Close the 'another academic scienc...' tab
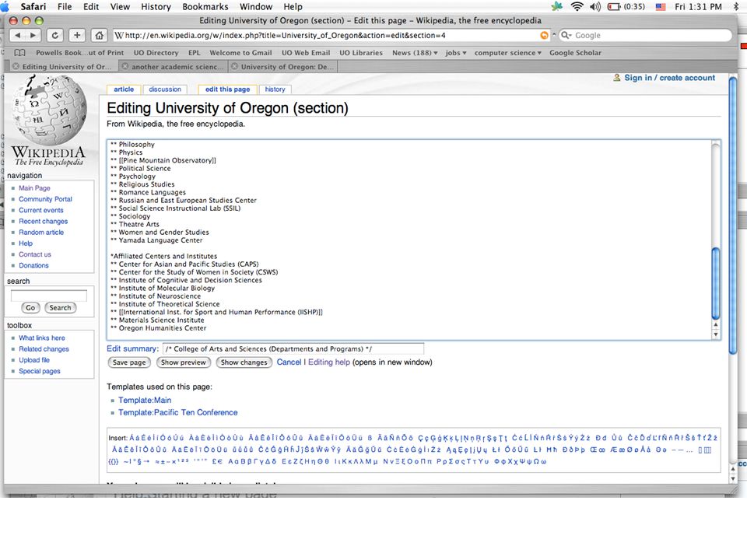The image size is (747, 560). (124, 67)
